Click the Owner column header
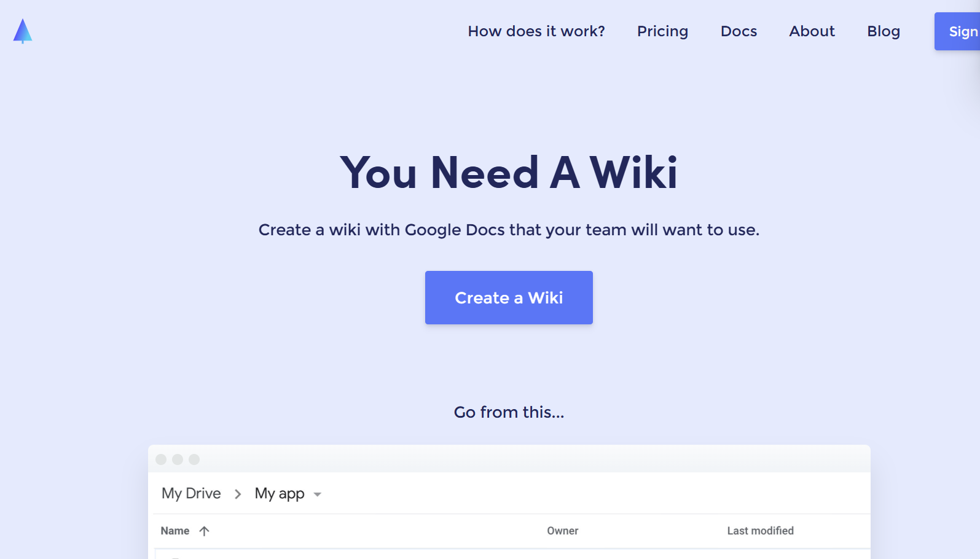Screen dimensions: 980x559 point(563,531)
